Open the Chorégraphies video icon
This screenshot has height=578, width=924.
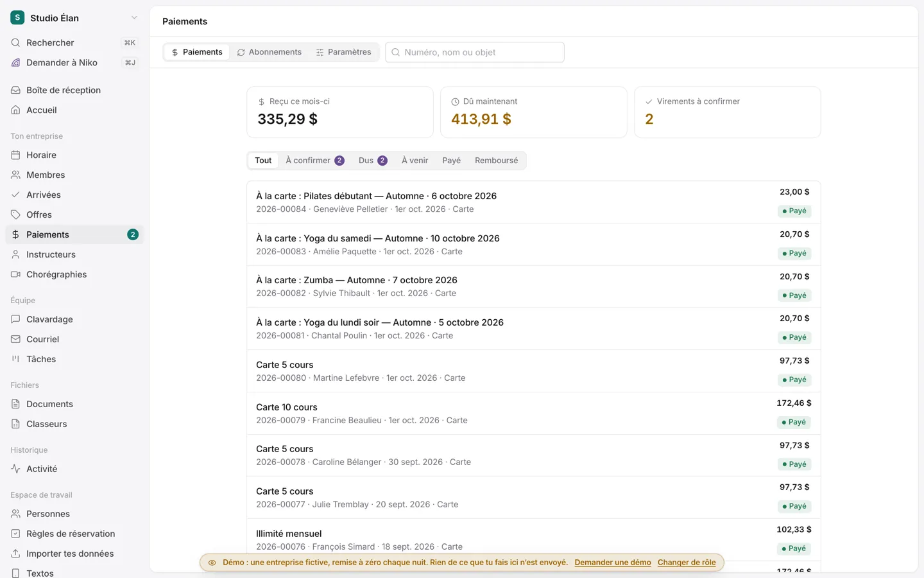point(15,274)
